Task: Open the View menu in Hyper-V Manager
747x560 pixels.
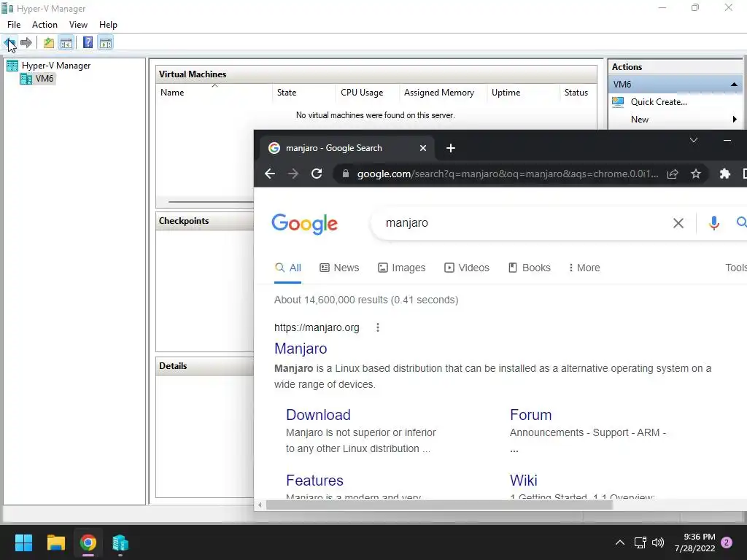Action: tap(78, 25)
